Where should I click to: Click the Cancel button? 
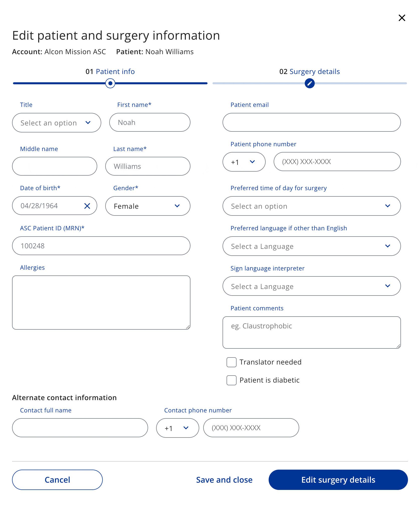pos(57,480)
